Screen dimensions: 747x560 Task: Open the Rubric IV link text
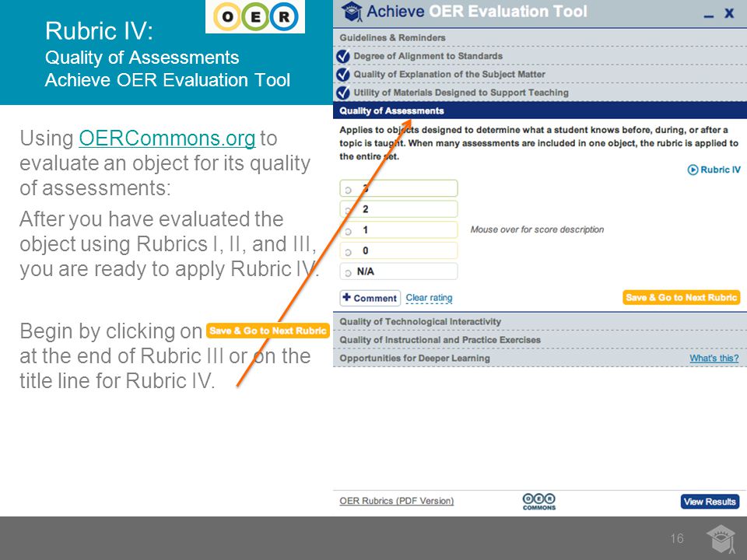coord(721,170)
